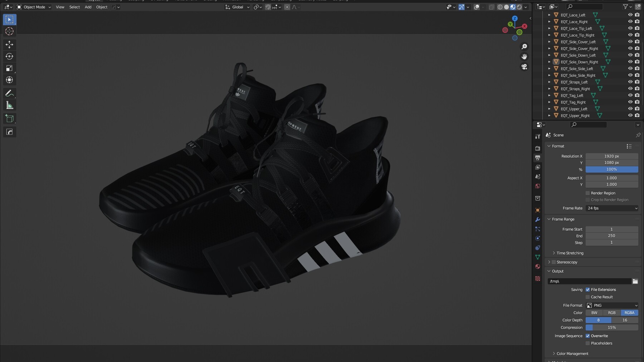Open the Frame Rate dropdown
644x362 pixels.
pos(612,208)
